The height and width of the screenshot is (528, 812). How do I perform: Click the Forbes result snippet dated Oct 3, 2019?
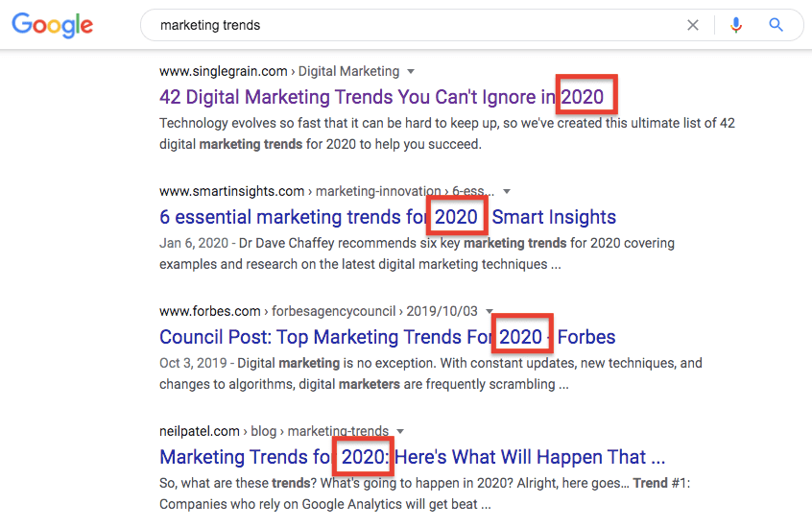[430, 373]
